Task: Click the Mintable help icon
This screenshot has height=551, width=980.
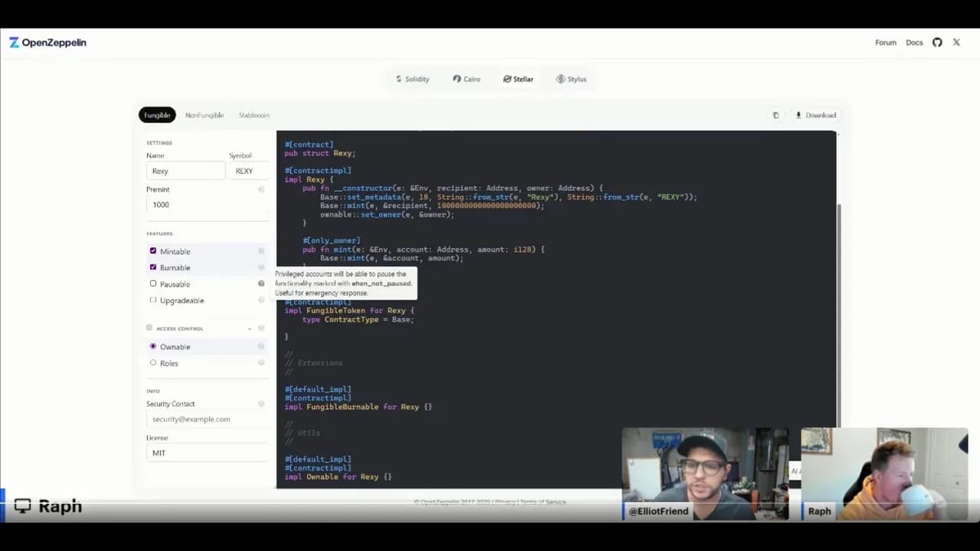Action: click(261, 251)
